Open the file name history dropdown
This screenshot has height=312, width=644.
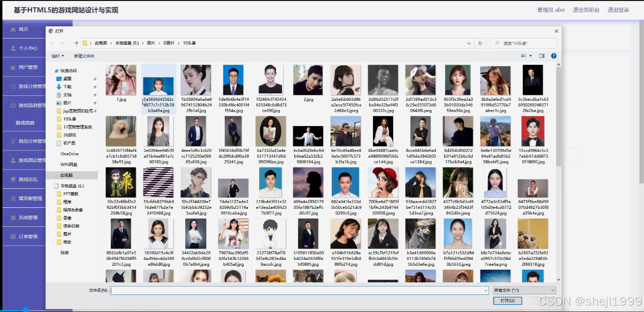485,291
